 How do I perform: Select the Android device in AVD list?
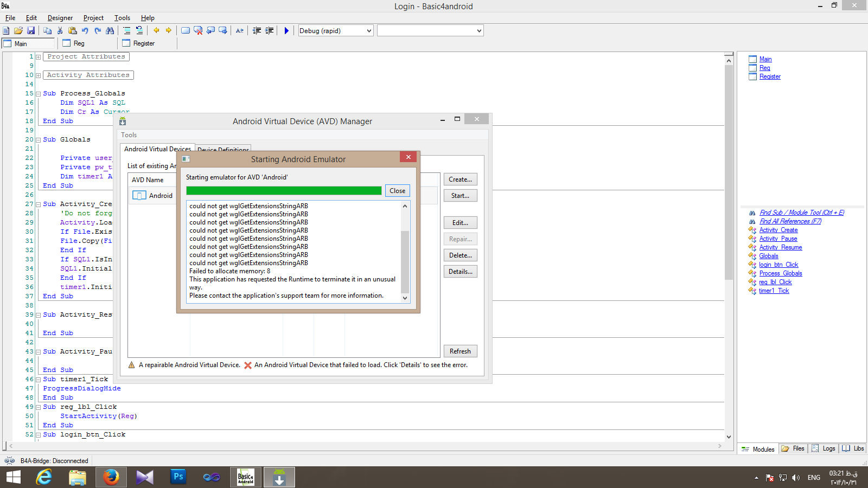pyautogui.click(x=161, y=196)
